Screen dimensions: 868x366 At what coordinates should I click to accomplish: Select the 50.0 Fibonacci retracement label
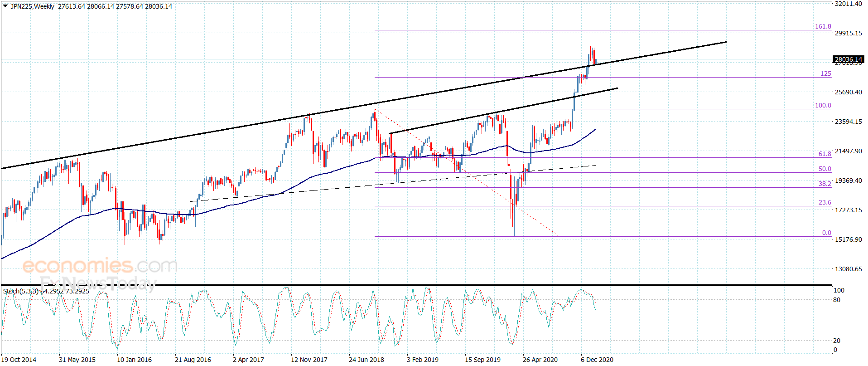[825, 169]
